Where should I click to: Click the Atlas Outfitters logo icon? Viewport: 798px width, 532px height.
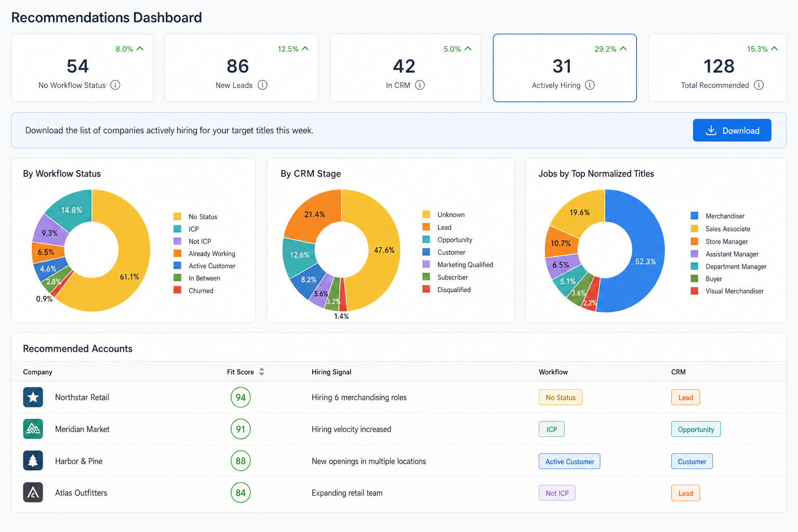33,493
